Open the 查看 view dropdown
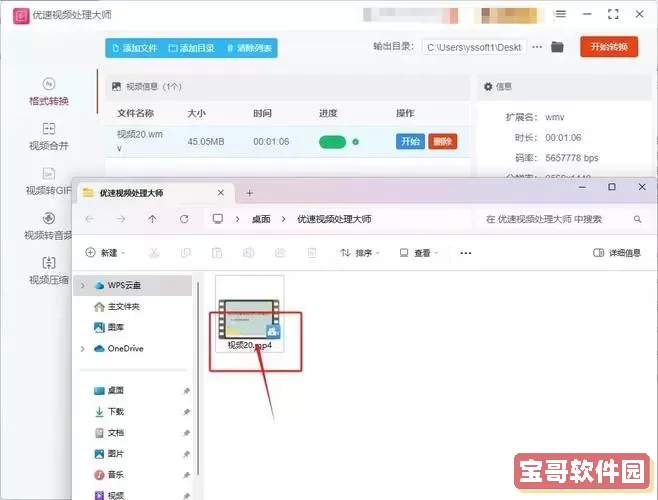This screenshot has width=658, height=500. [x=419, y=253]
